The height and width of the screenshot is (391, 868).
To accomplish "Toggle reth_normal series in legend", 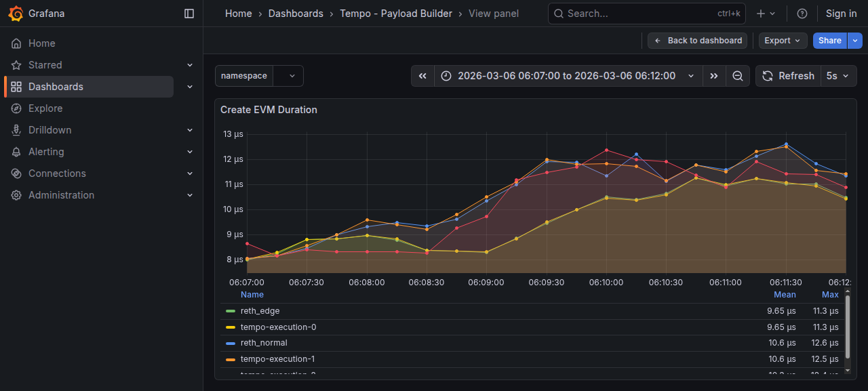I will (264, 343).
